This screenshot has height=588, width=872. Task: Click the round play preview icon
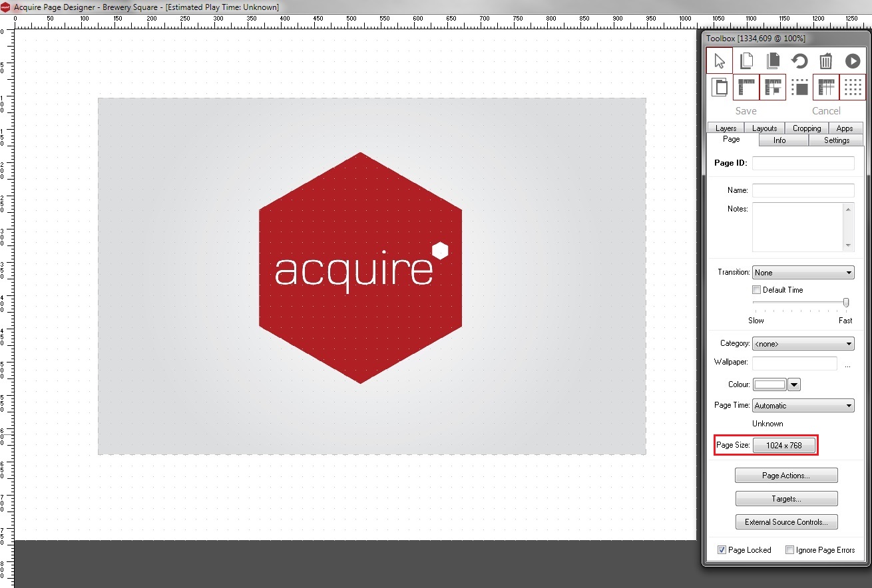coord(853,61)
